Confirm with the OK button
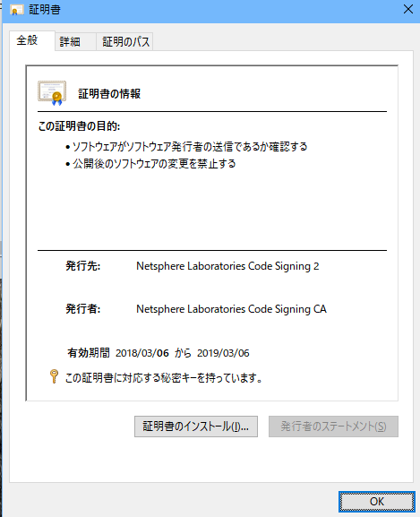This screenshot has width=420, height=517. pyautogui.click(x=376, y=502)
